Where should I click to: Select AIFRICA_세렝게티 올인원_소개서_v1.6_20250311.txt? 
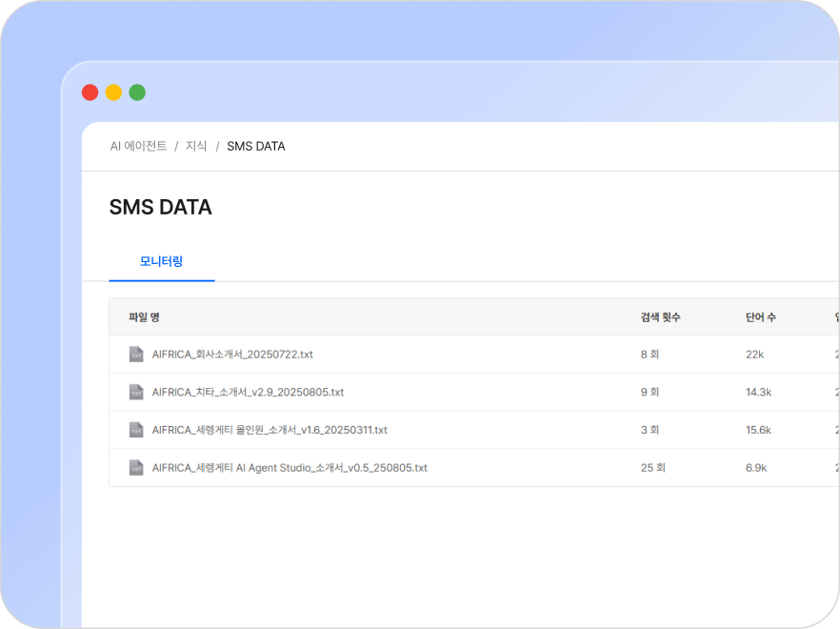click(x=270, y=430)
